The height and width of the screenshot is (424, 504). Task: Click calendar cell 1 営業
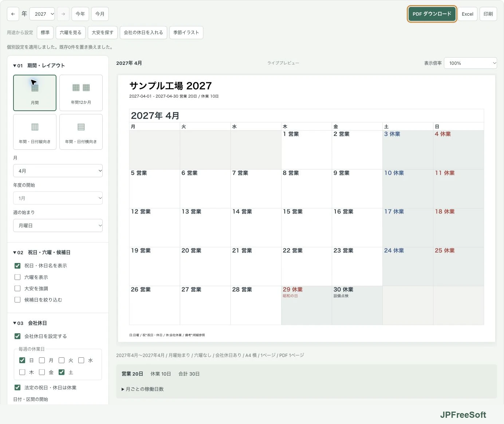click(306, 150)
